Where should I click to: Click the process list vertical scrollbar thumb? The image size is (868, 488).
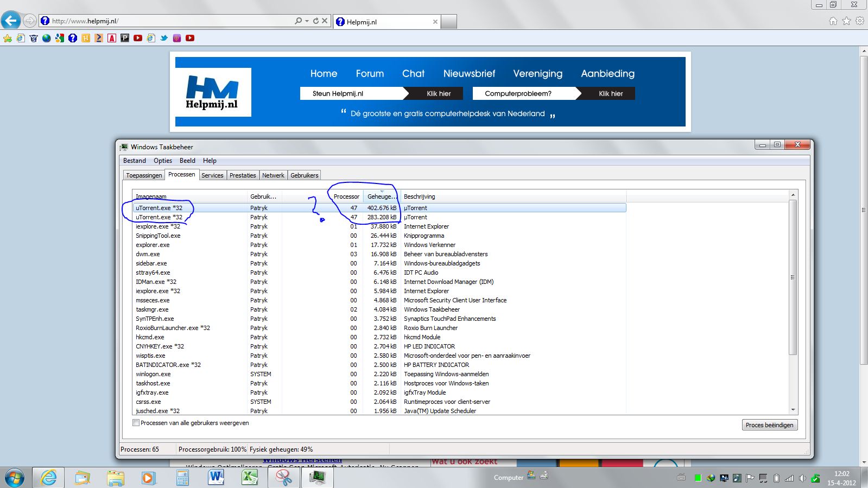pos(793,277)
